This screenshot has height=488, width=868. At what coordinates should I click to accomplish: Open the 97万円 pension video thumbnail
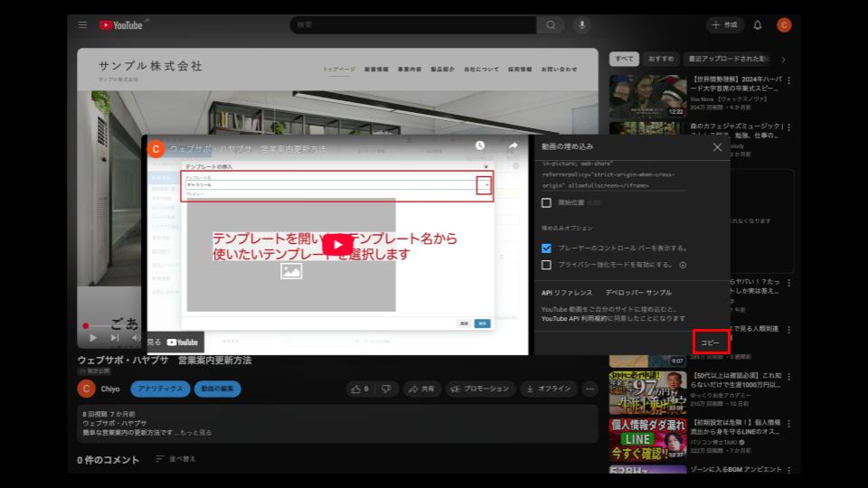tap(647, 393)
